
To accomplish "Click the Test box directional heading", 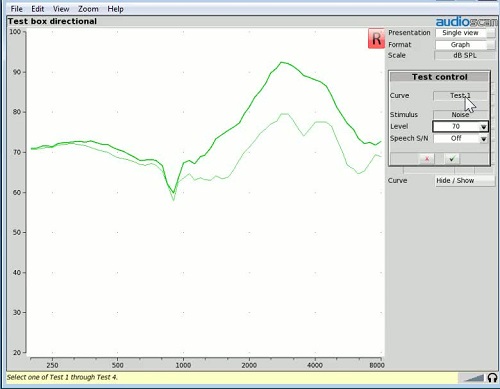I will pos(52,21).
